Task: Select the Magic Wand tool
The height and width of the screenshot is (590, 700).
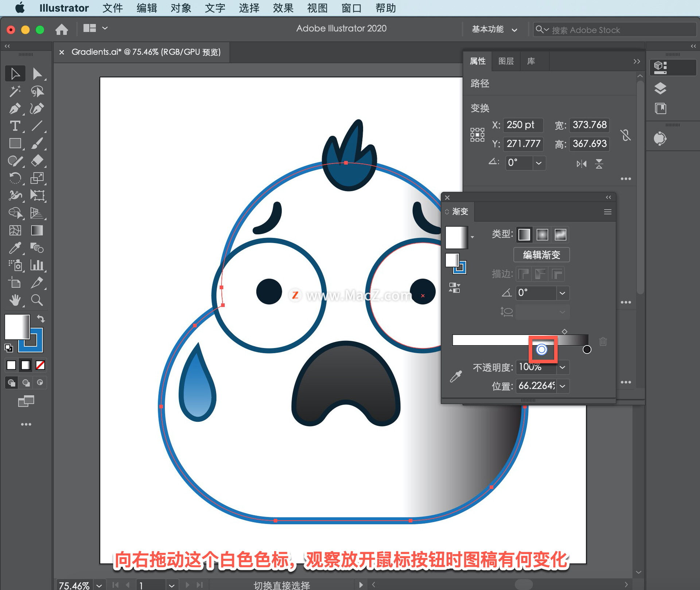Action: pyautogui.click(x=15, y=91)
